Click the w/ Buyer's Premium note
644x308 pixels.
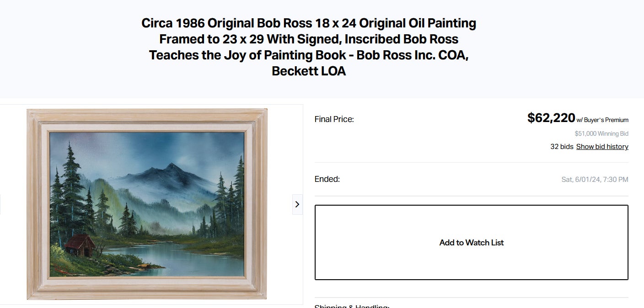[x=602, y=120]
